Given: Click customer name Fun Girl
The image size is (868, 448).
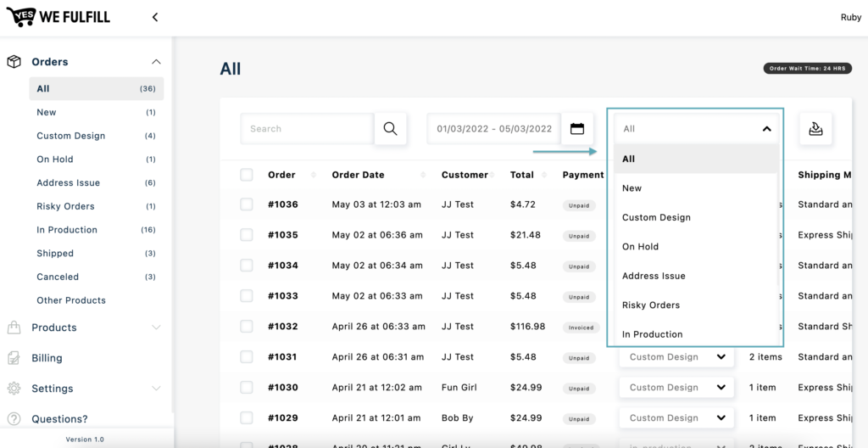Looking at the screenshot, I should coord(459,388).
